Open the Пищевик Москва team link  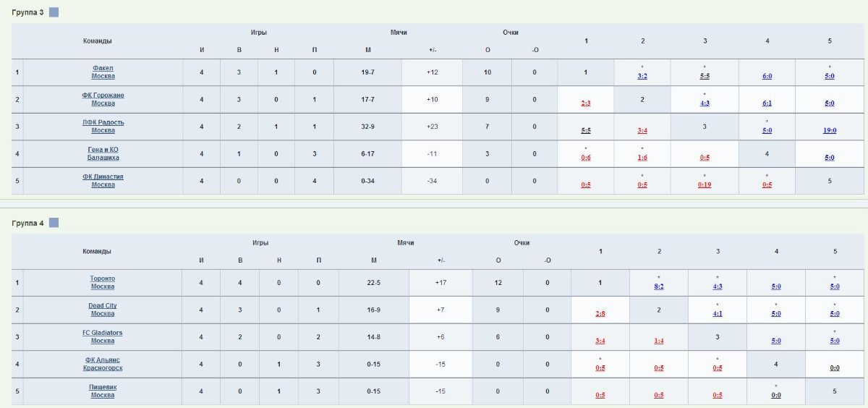[102, 391]
